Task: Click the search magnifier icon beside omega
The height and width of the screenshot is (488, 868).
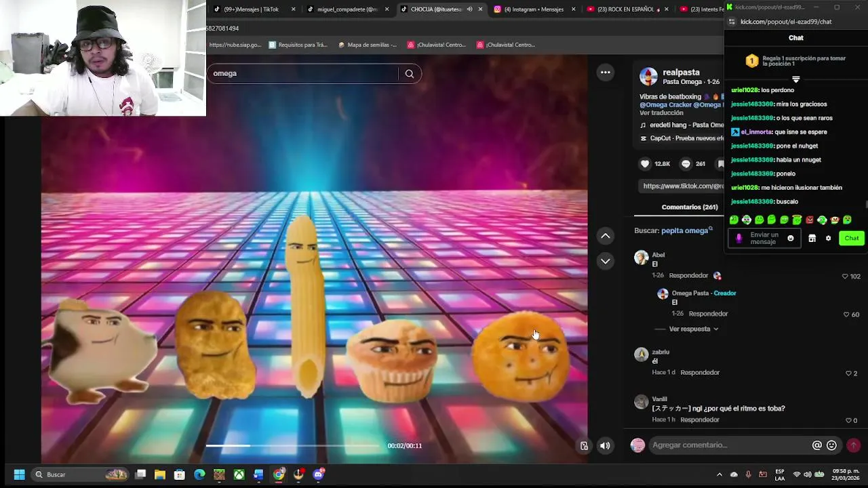Action: [x=410, y=74]
